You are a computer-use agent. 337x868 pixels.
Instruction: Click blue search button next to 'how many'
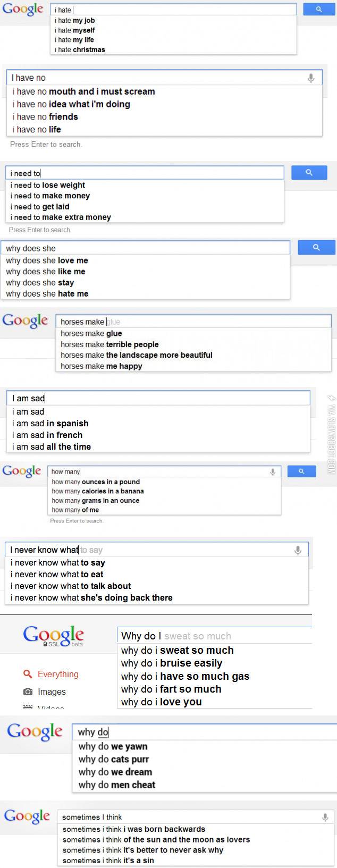301,471
